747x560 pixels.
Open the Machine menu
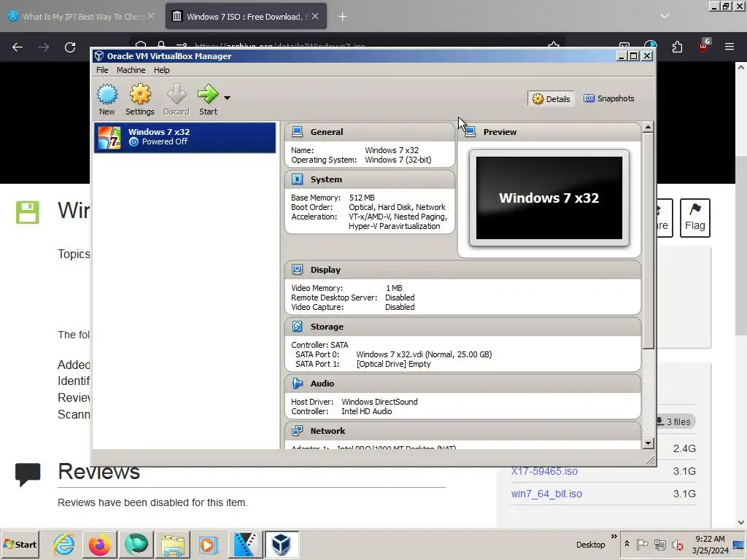point(131,70)
